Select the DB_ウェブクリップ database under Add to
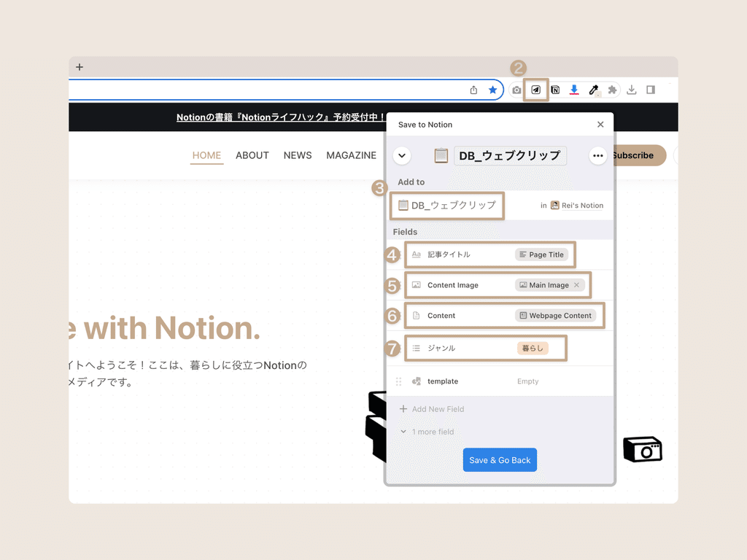The image size is (747, 560). tap(447, 205)
